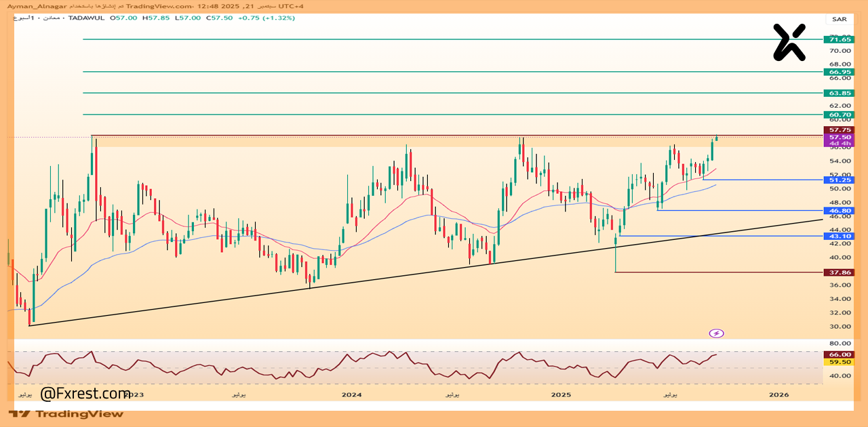Select the yellow 59.50 RSI label

[x=838, y=362]
